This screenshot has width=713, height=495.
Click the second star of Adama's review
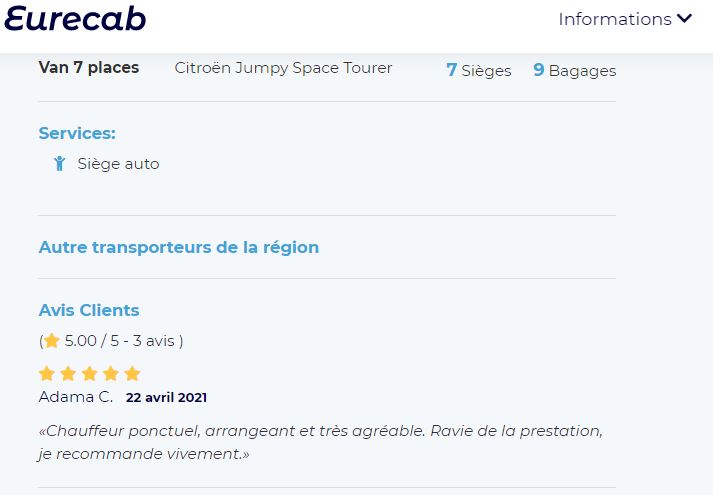click(x=68, y=373)
